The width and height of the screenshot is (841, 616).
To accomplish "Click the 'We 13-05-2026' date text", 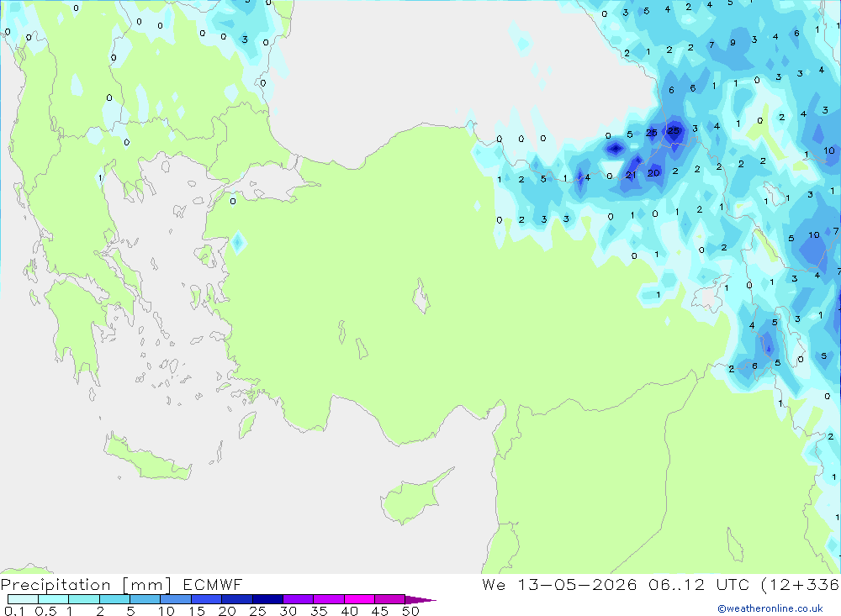I will [559, 584].
